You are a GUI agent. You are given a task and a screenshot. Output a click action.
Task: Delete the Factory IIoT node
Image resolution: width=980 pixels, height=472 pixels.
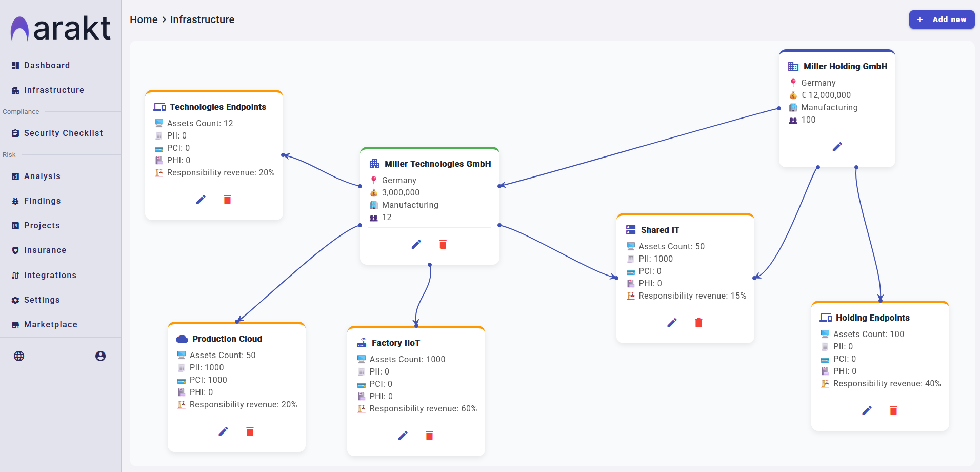point(429,436)
